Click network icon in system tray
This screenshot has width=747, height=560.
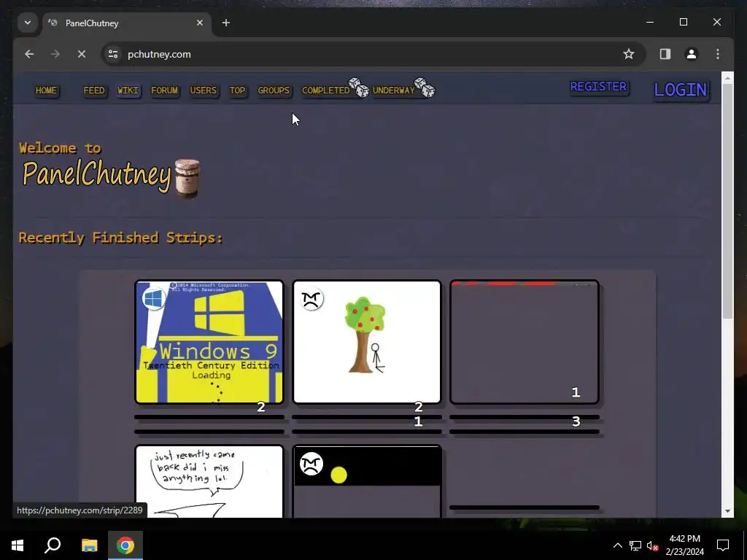635,545
